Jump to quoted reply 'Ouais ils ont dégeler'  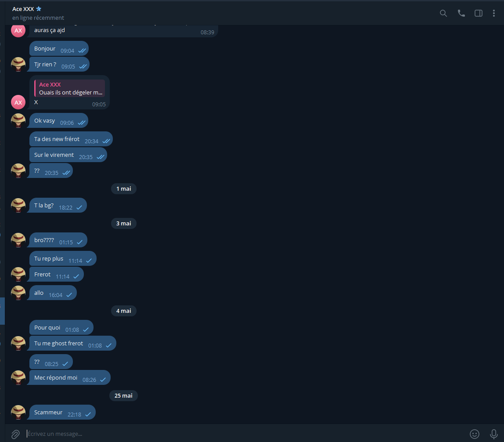(x=70, y=88)
